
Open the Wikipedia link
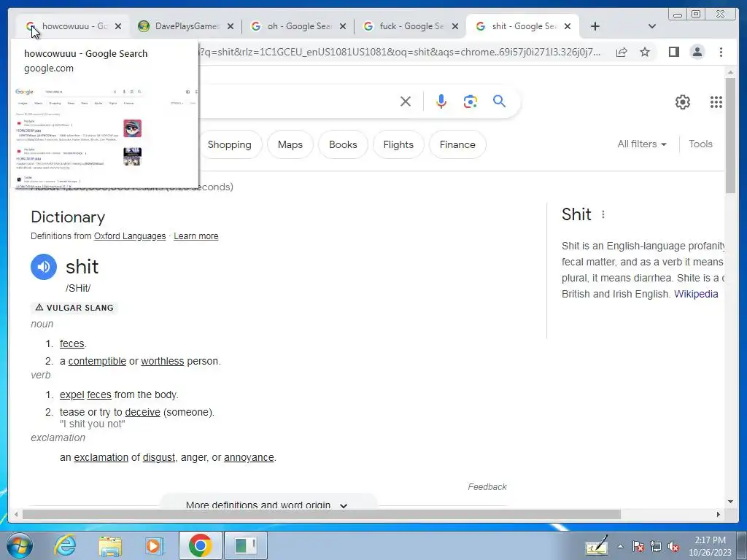coord(695,295)
